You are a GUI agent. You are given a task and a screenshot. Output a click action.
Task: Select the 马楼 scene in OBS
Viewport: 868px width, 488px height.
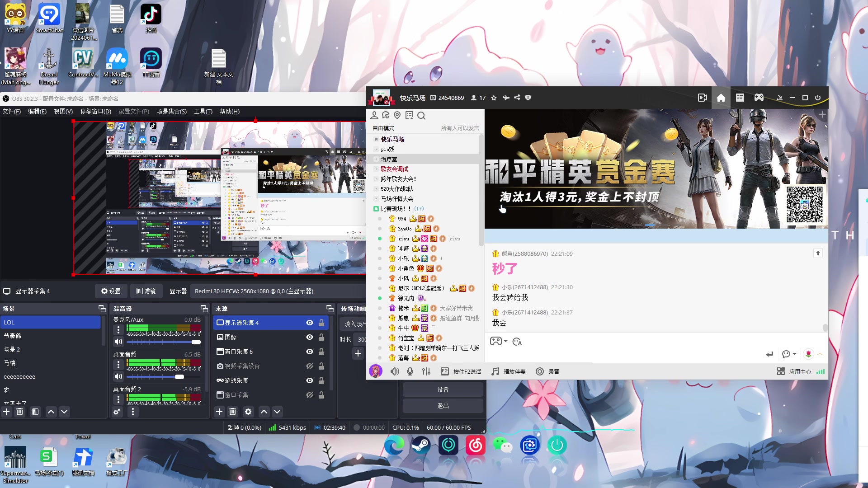[51, 363]
